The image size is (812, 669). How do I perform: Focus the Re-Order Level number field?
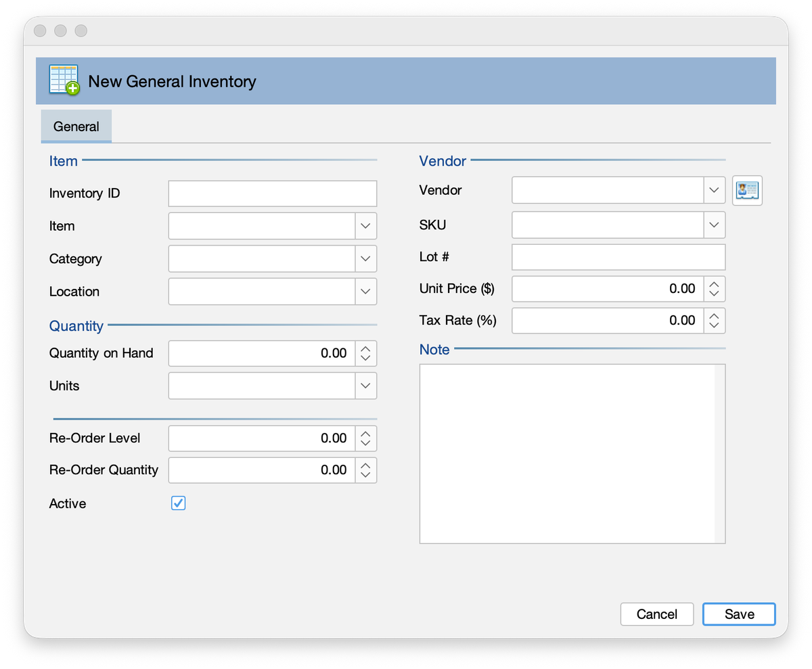point(262,438)
